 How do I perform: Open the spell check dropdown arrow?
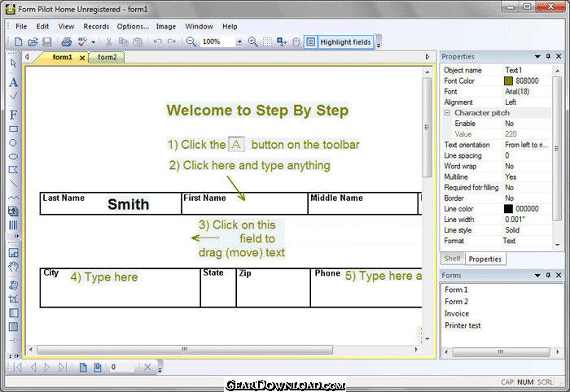(94, 42)
